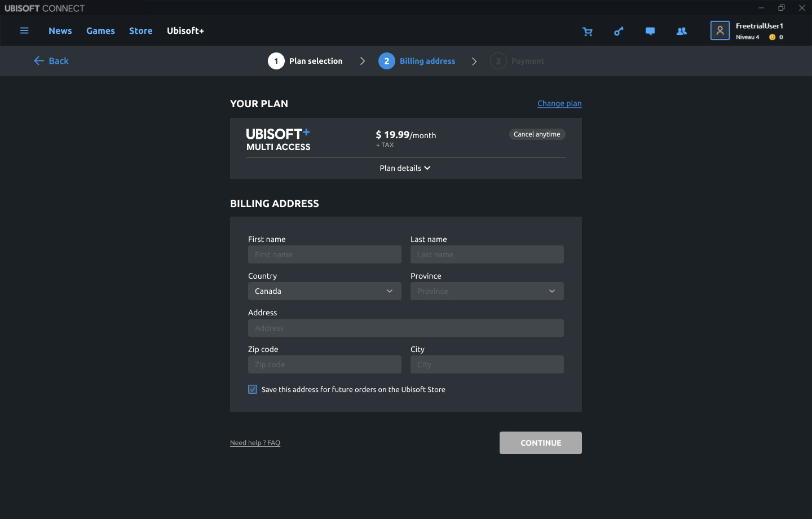Open the Province dropdown
Screen dimensions: 812x519
tap(487, 291)
